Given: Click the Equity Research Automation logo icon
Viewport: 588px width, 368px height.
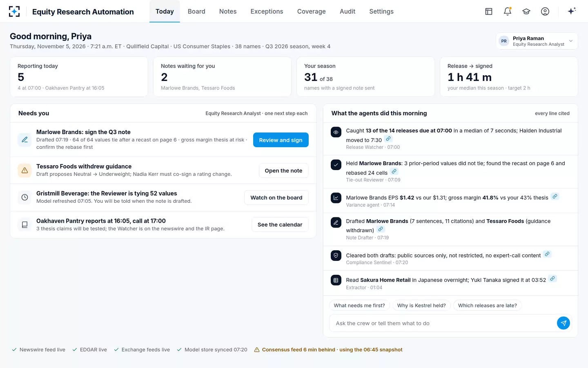Looking at the screenshot, I should coord(14,11).
